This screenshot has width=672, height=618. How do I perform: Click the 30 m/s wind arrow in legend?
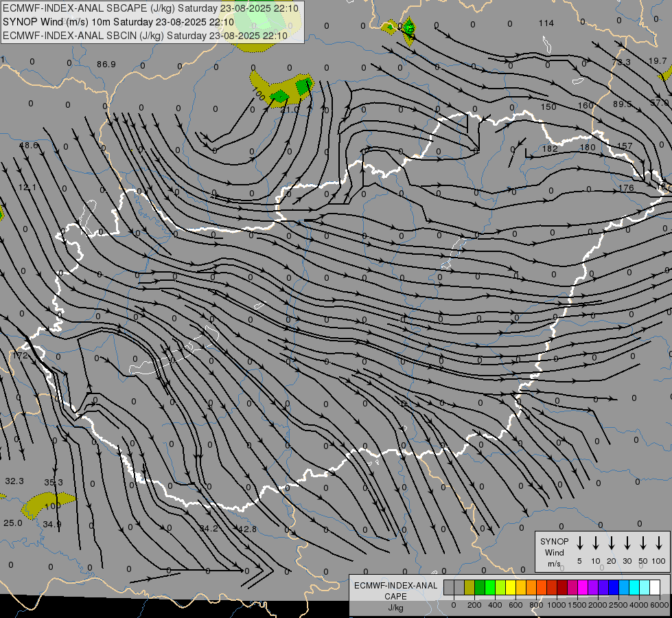627,543
